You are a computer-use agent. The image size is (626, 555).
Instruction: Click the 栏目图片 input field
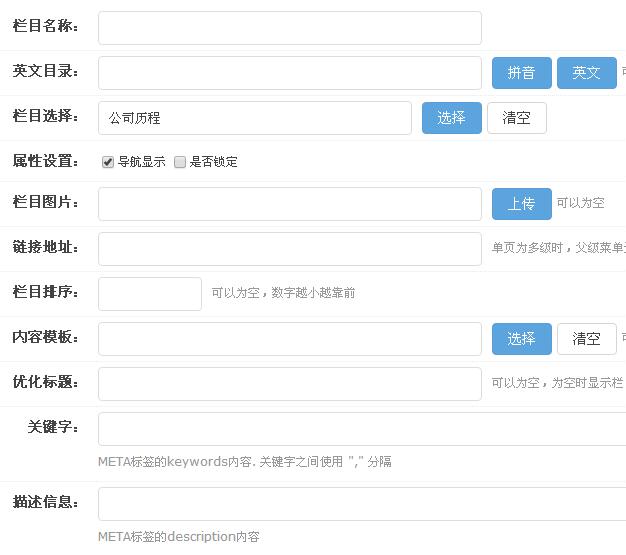tap(289, 204)
